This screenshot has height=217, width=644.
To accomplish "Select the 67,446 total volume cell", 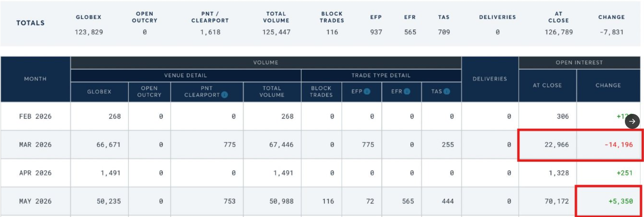I will click(281, 145).
